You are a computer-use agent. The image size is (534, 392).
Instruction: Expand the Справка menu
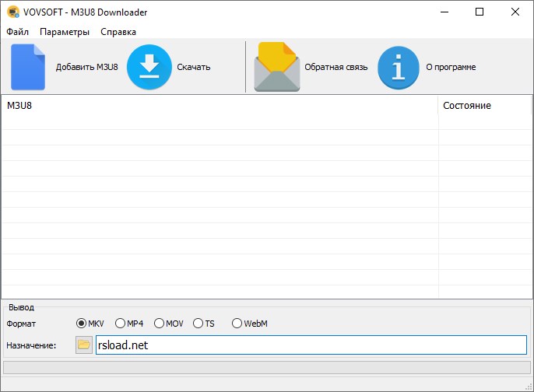click(118, 32)
